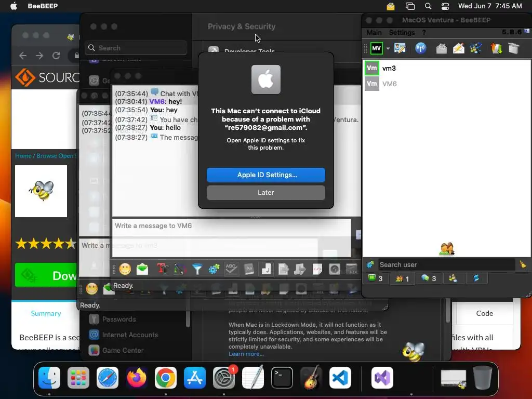
Task: Click the blue gears settings icon in chat toolbar
Action: [214, 269]
